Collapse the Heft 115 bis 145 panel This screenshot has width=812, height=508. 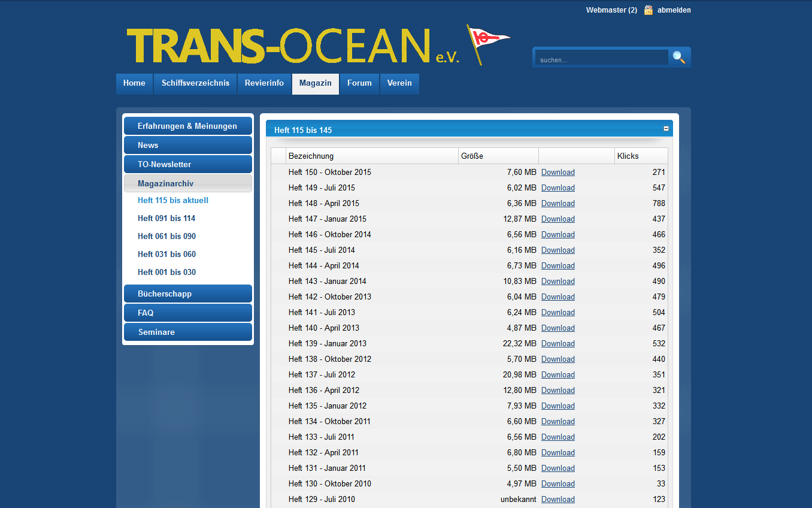pos(666,129)
